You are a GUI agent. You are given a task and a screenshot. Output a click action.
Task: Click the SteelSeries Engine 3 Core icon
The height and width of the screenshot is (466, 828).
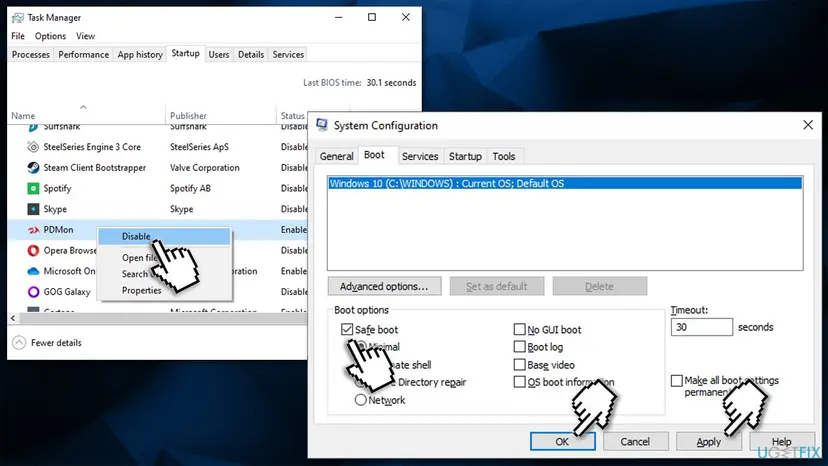coord(33,147)
